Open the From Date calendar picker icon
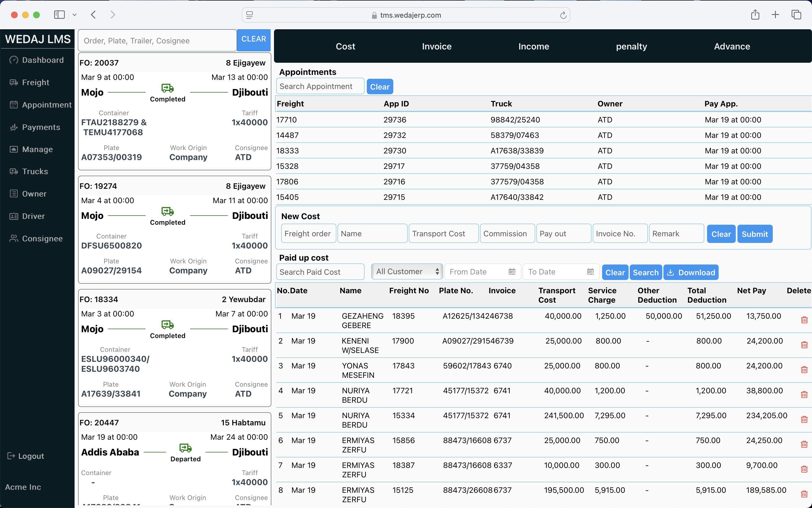This screenshot has width=812, height=508. click(512, 272)
